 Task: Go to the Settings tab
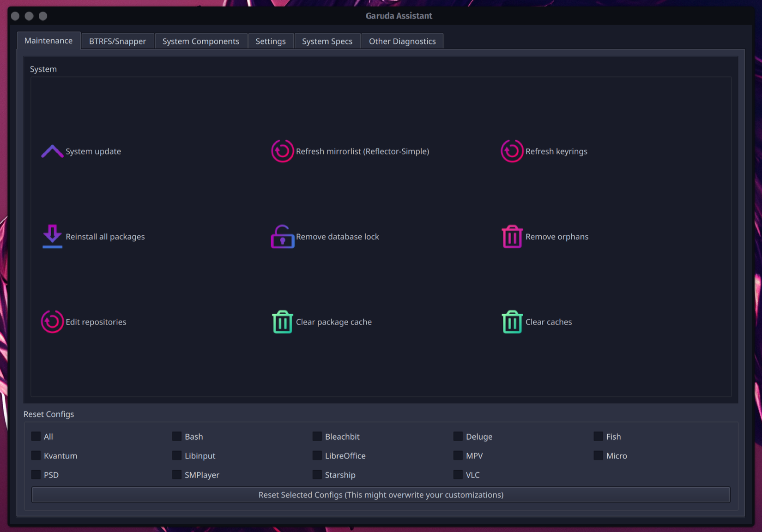[x=271, y=41]
